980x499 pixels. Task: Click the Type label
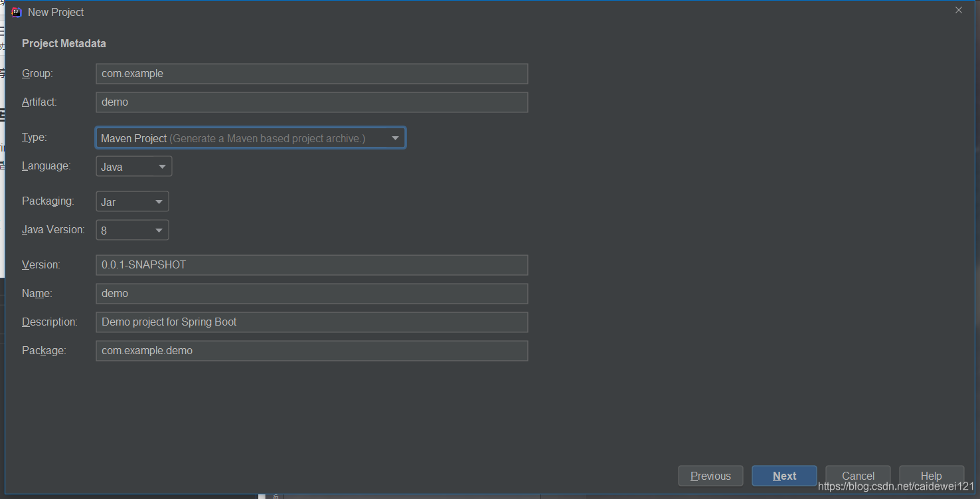[35, 138]
